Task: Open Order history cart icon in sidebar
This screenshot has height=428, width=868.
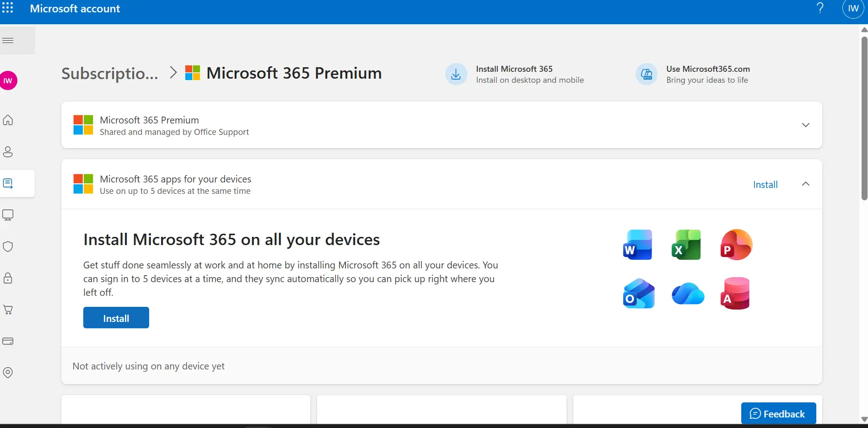Action: (x=8, y=310)
